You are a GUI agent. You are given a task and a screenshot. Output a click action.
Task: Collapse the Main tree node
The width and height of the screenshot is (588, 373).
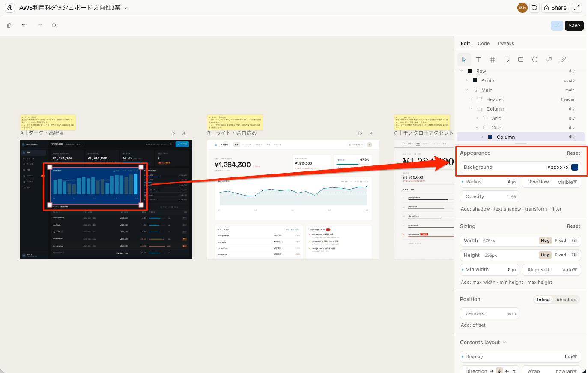pyautogui.click(x=467, y=90)
